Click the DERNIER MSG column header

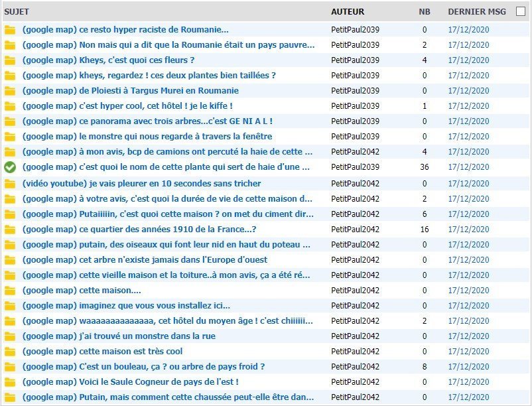(477, 11)
